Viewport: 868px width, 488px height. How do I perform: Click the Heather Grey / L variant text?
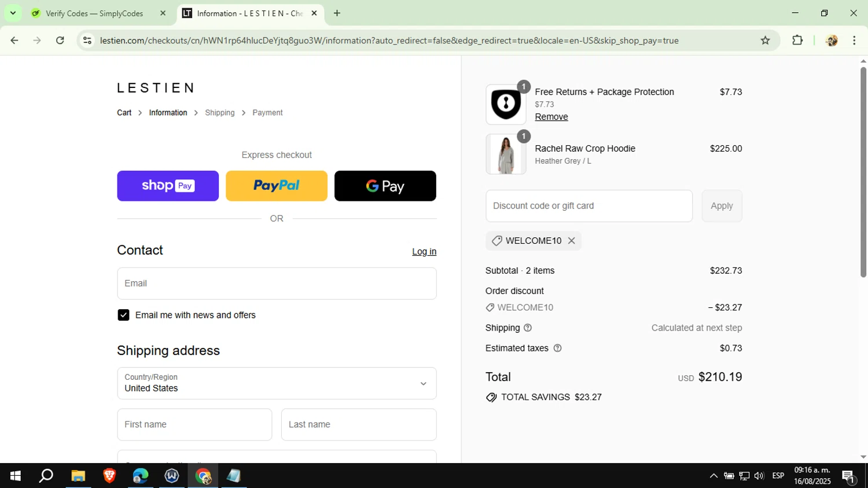pos(563,162)
